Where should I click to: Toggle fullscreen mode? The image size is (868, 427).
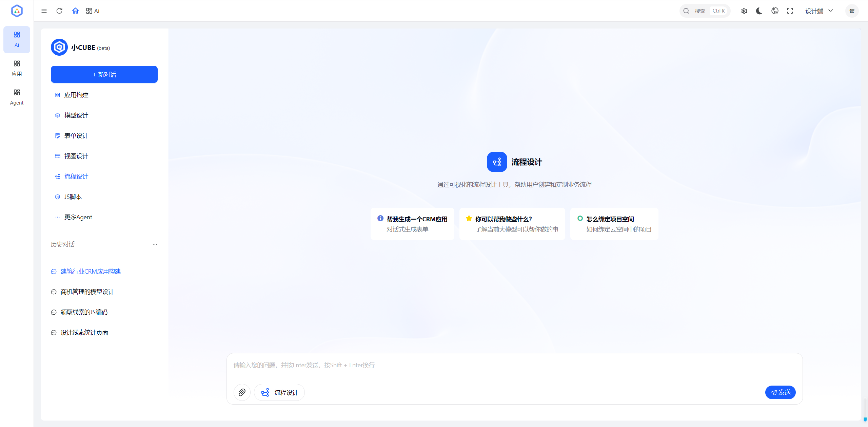point(790,11)
